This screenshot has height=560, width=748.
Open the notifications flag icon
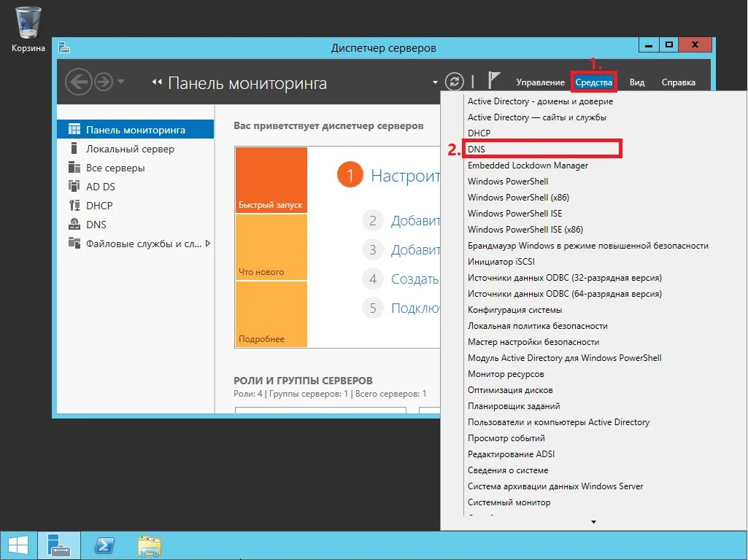pos(494,80)
